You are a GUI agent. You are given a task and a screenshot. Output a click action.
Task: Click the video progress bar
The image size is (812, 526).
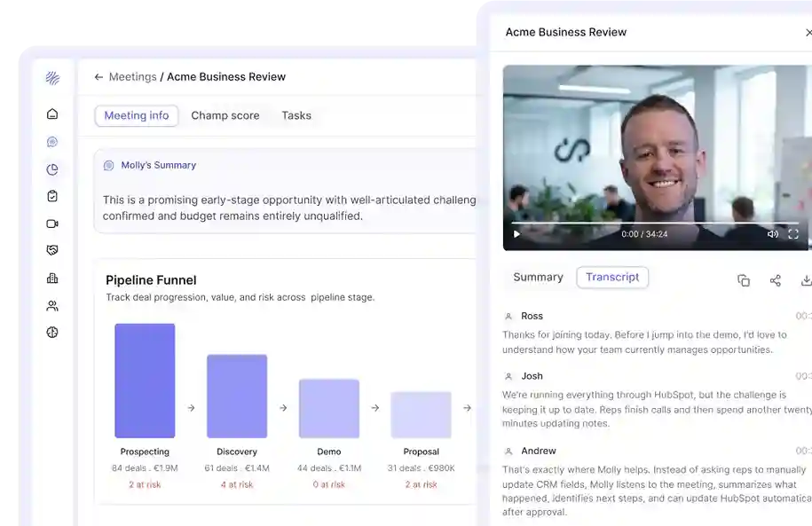(x=655, y=223)
